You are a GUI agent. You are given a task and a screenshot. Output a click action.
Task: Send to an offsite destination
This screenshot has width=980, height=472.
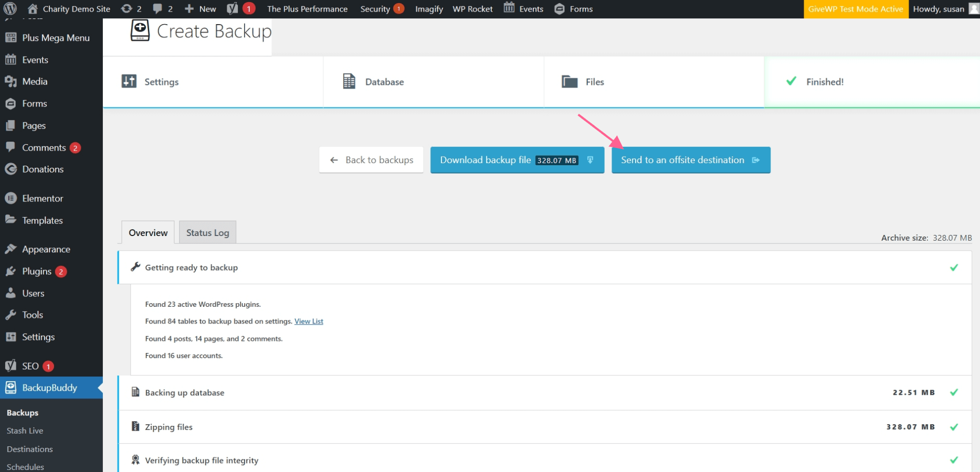pyautogui.click(x=691, y=160)
